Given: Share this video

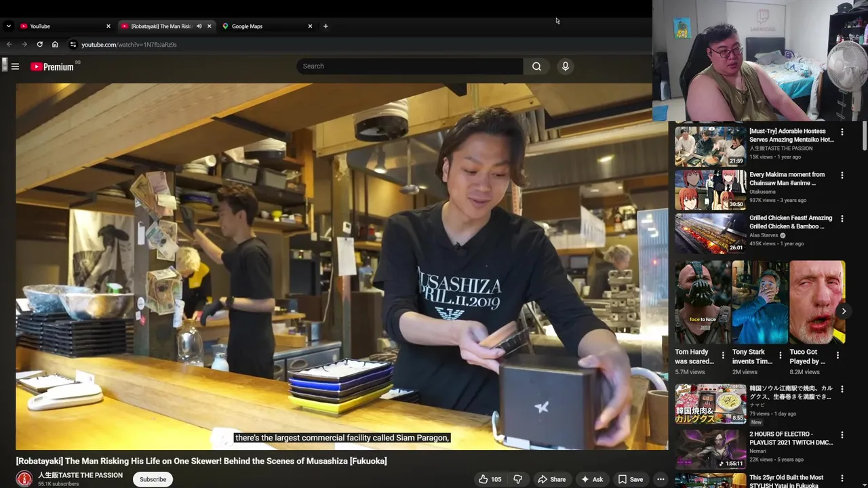Looking at the screenshot, I should click(x=551, y=479).
